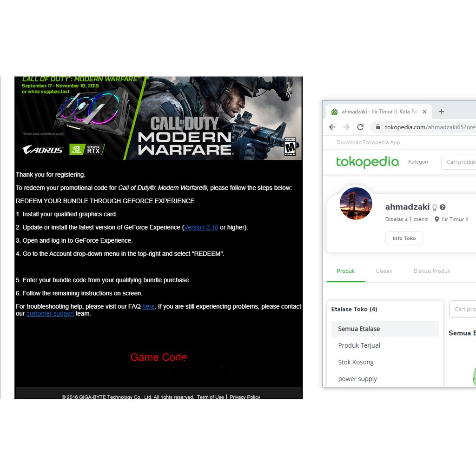Select the ahmadzaki browser tab

[x=379, y=112]
